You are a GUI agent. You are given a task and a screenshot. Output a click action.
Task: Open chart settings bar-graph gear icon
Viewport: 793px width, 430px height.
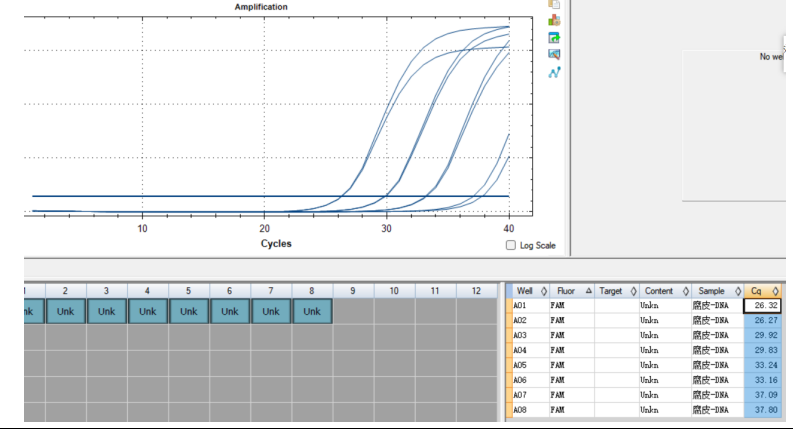(x=554, y=21)
